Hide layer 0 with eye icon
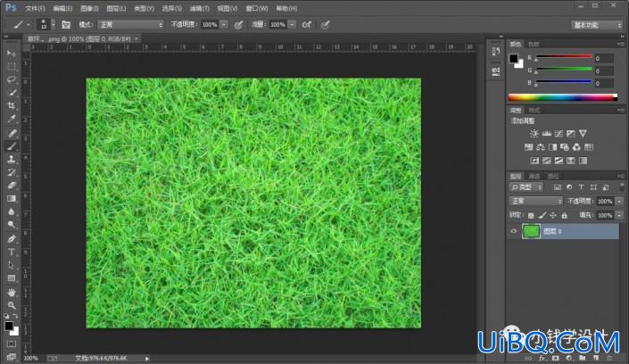The image size is (629, 364). point(514,231)
